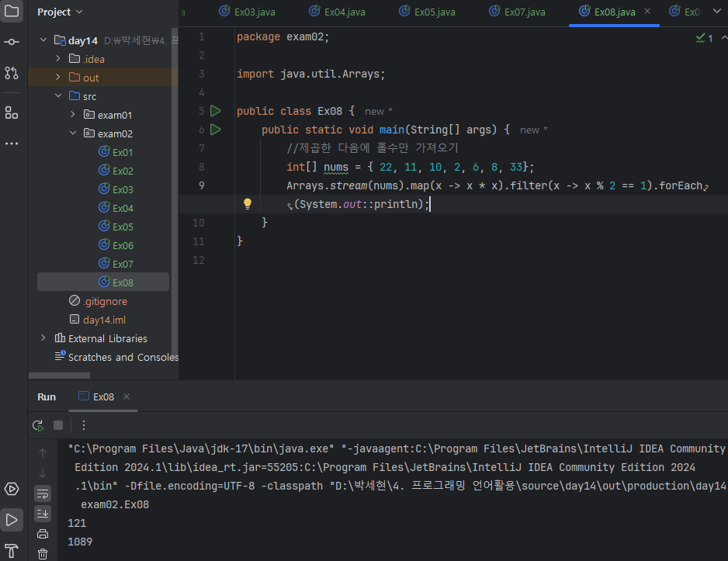Open Ex03 class in project tree

tap(116, 189)
